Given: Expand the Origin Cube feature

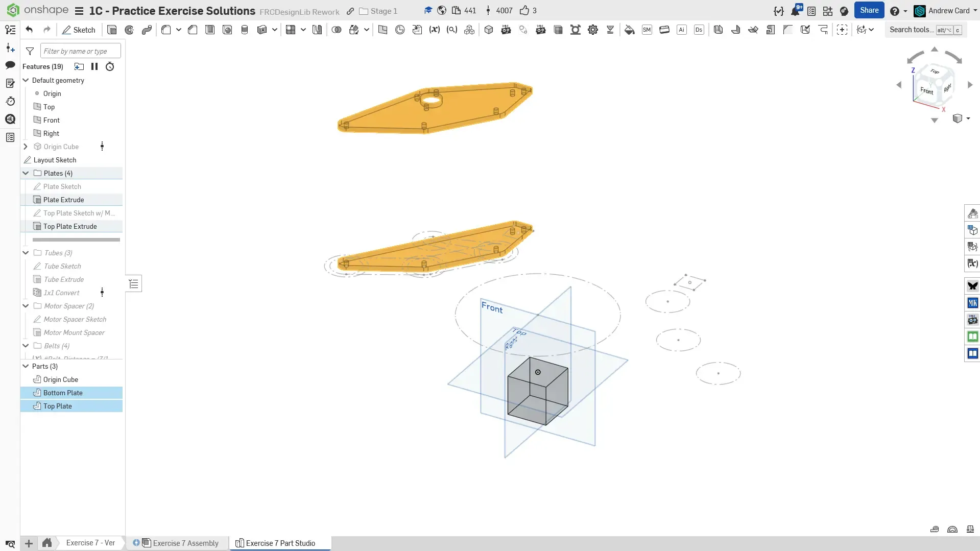Looking at the screenshot, I should click(26, 147).
